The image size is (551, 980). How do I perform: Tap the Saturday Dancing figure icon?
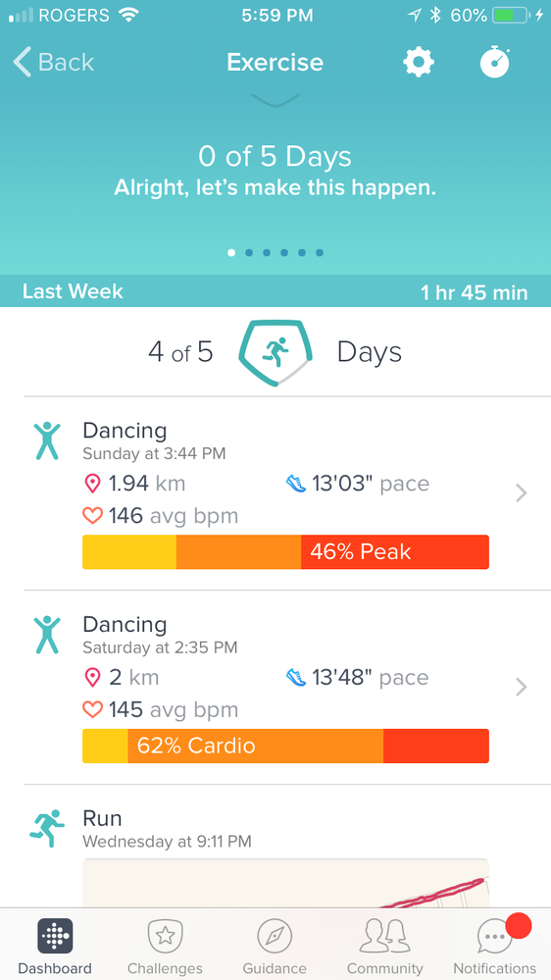(x=47, y=635)
